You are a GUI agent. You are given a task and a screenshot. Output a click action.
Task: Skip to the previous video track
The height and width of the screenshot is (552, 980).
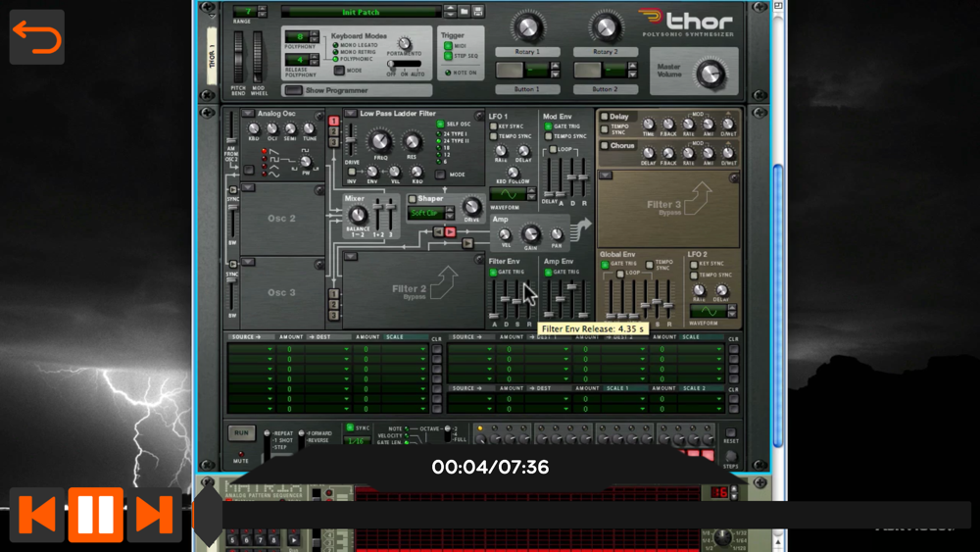click(x=37, y=514)
